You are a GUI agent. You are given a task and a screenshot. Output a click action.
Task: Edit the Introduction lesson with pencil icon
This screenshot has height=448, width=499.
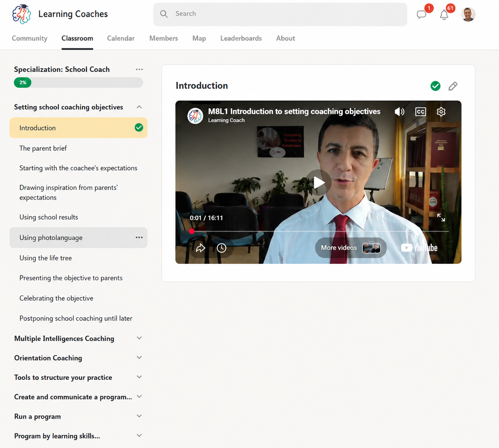(453, 86)
